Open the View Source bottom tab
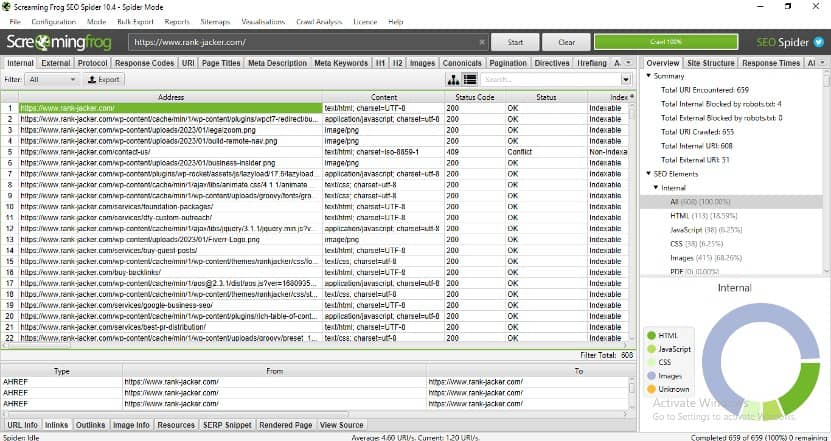831x441 pixels. [x=342, y=425]
